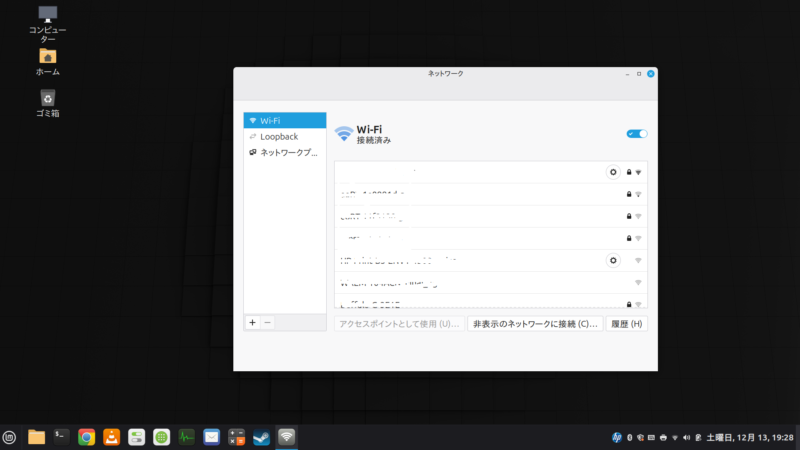
Task: Open settings gear for the first network
Action: 613,172
